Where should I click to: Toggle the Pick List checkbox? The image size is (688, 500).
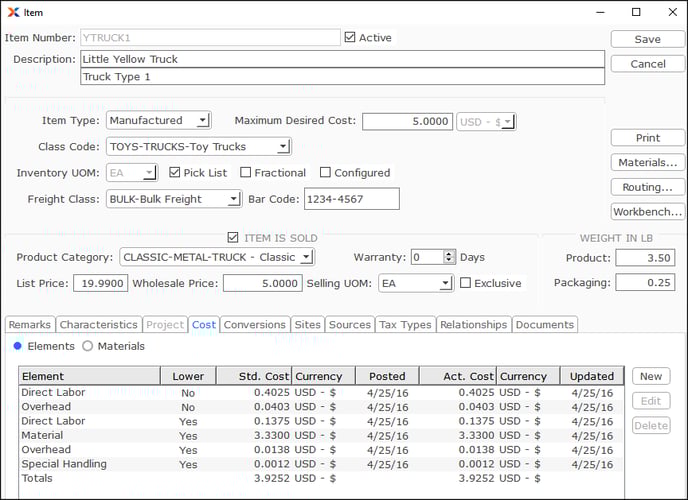174,172
